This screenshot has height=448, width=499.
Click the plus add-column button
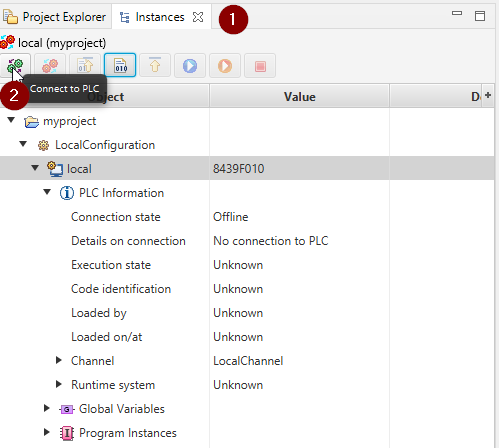point(488,95)
